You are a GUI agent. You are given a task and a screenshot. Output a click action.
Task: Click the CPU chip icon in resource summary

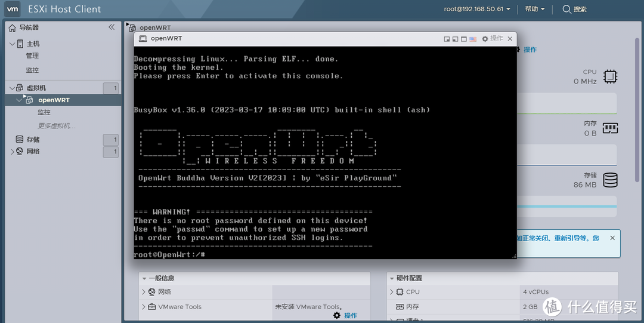pos(611,76)
